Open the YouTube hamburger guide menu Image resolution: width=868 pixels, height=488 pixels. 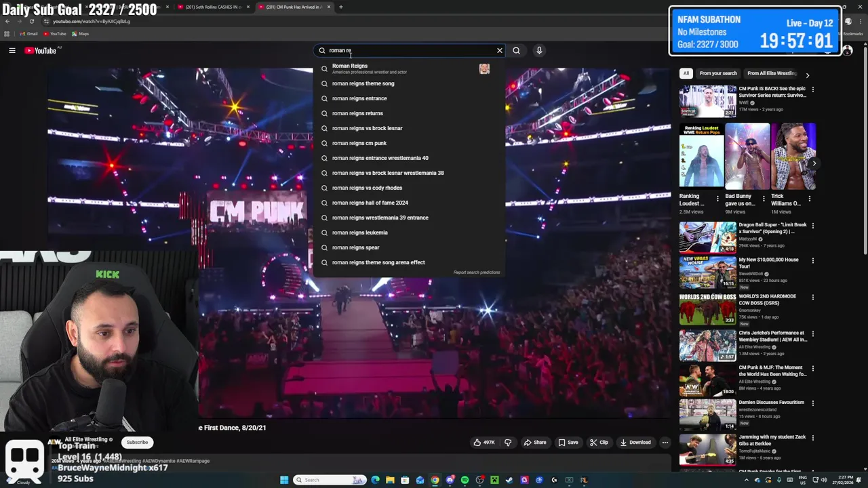[12, 50]
